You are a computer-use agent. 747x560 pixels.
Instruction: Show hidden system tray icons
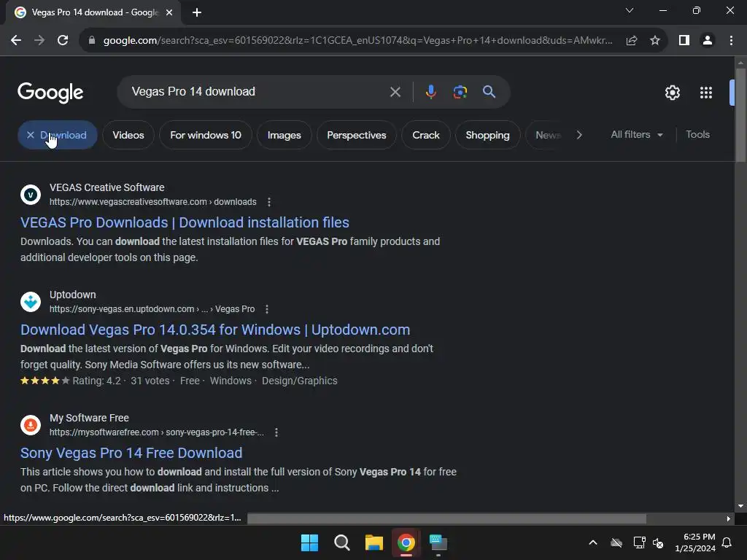point(592,542)
